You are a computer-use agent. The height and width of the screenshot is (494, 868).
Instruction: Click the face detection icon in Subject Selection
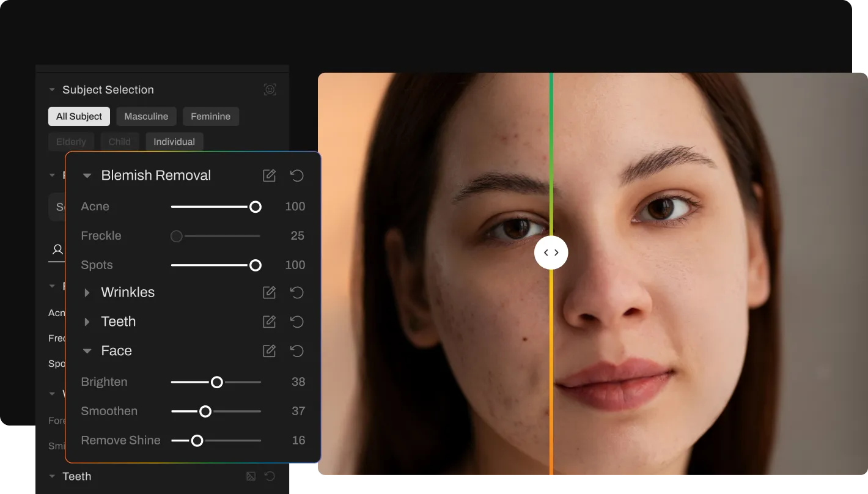pyautogui.click(x=270, y=90)
